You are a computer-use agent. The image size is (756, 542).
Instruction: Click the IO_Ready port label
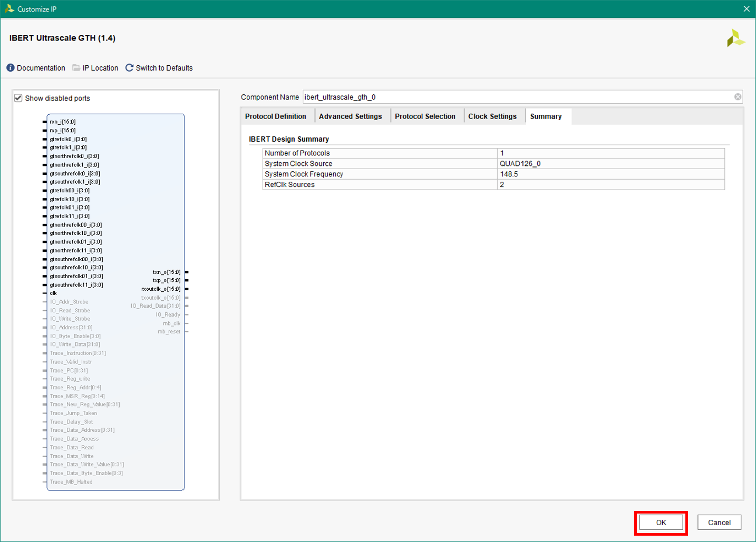pos(168,314)
